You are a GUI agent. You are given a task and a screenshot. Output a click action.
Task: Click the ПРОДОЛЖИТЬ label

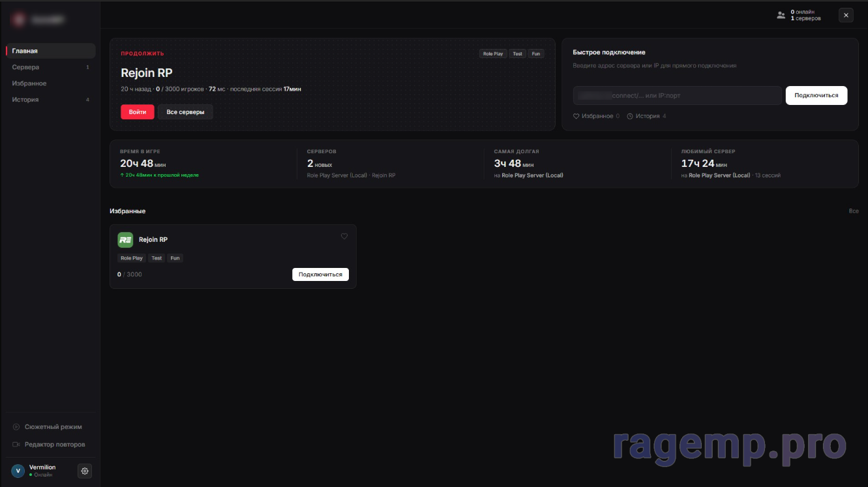point(142,53)
